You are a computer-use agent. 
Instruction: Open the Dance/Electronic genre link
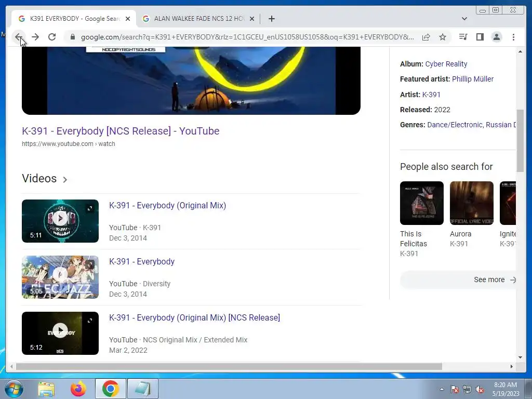pyautogui.click(x=455, y=125)
